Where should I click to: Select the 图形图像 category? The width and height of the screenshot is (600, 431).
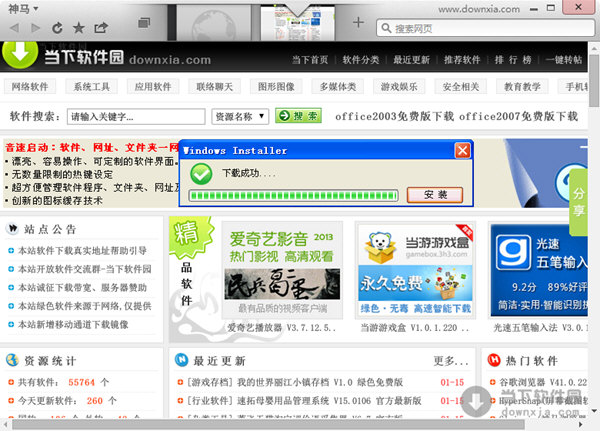pyautogui.click(x=276, y=87)
